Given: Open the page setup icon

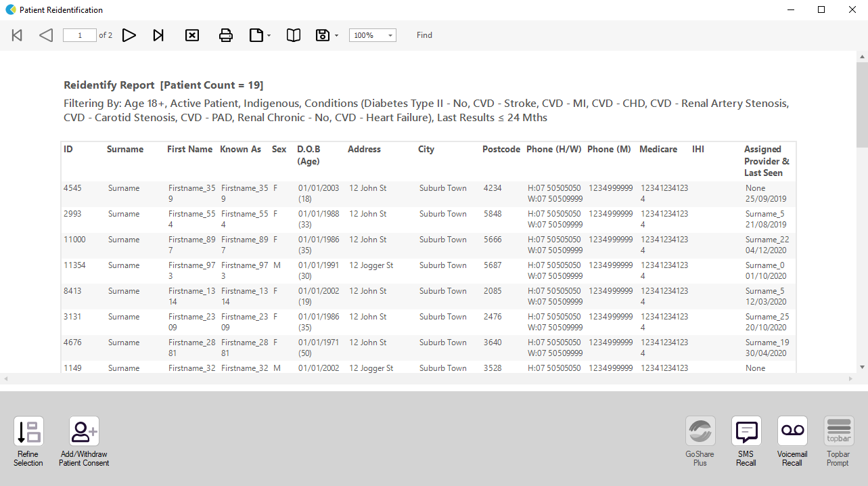Looking at the screenshot, I should point(256,35).
